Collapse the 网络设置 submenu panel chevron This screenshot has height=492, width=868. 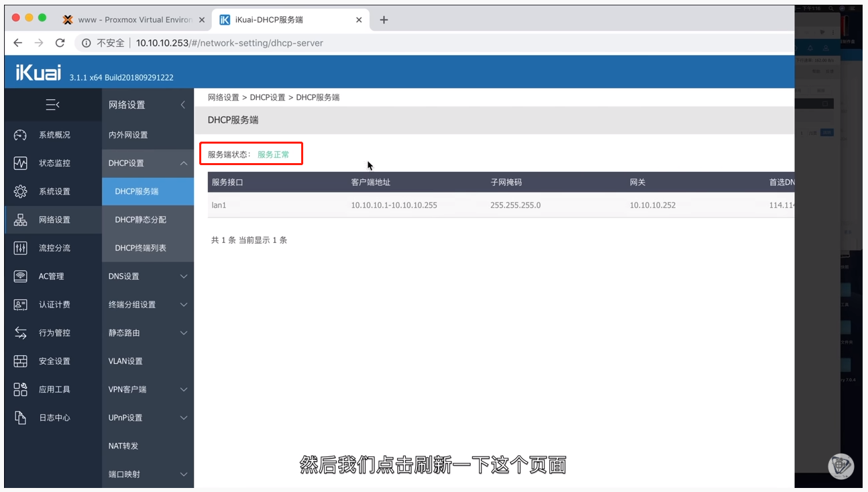183,105
